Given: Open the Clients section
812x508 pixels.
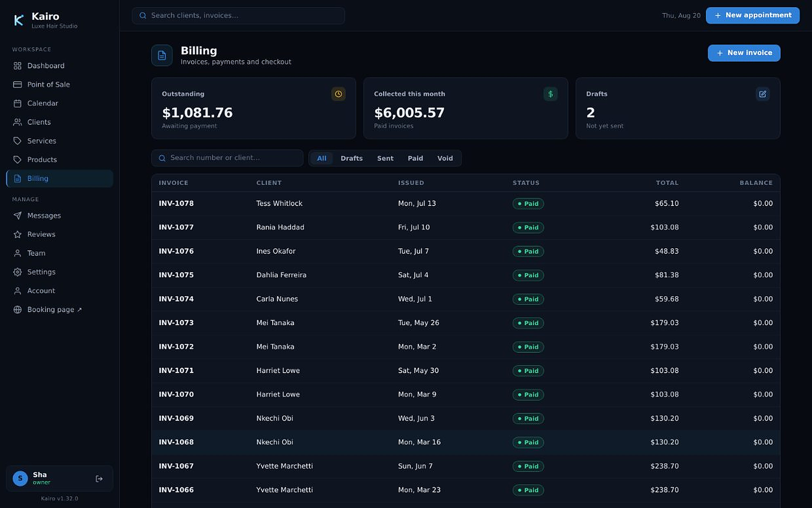Looking at the screenshot, I should coord(59,122).
